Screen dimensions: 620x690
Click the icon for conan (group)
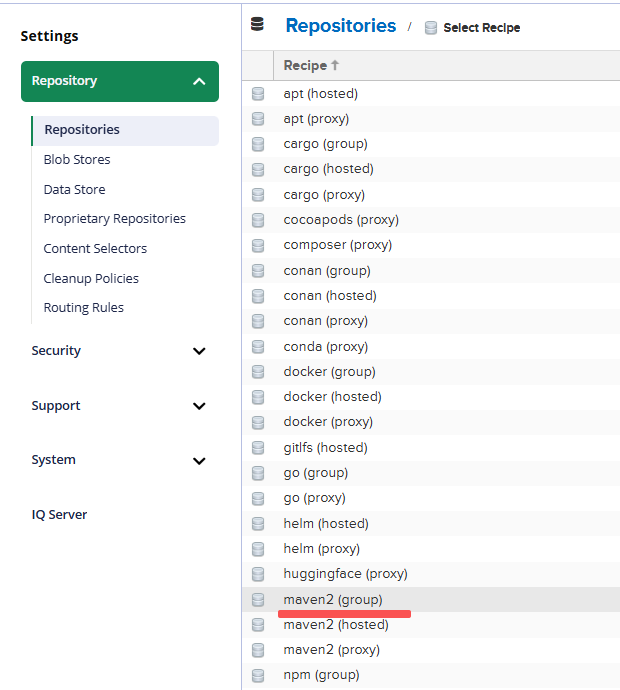tap(258, 271)
